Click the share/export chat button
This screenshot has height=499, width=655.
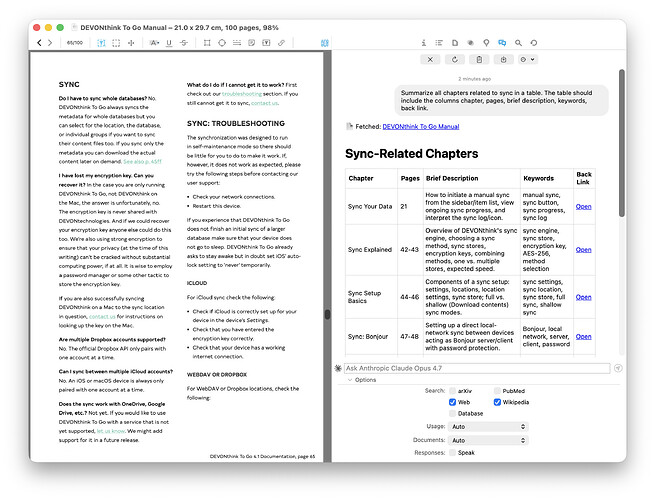(x=503, y=60)
